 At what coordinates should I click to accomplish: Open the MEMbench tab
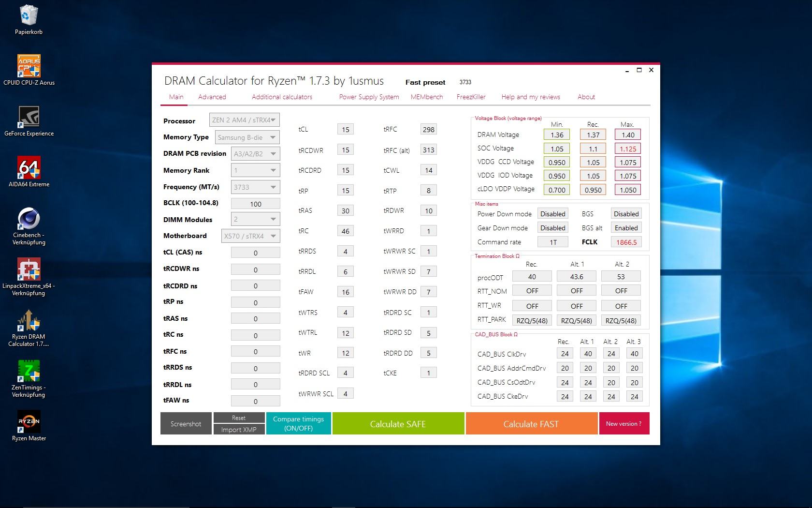pyautogui.click(x=427, y=97)
